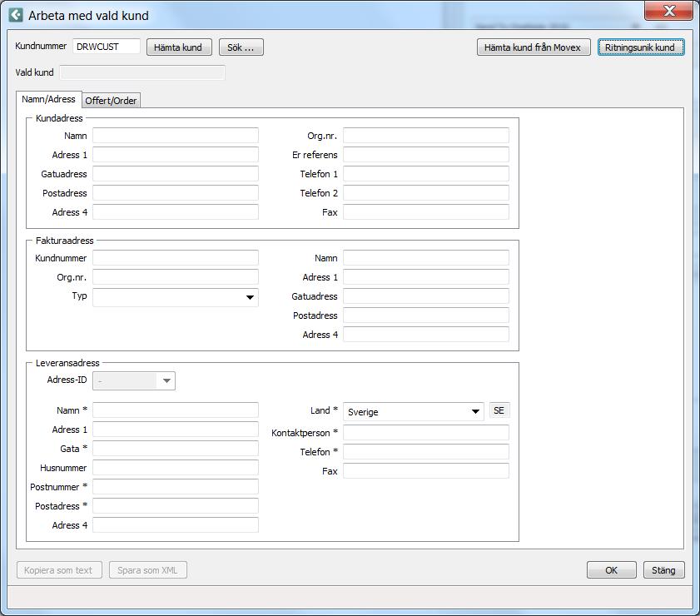The width and height of the screenshot is (700, 616).
Task: Click the Hämta kund button
Action: 179,47
